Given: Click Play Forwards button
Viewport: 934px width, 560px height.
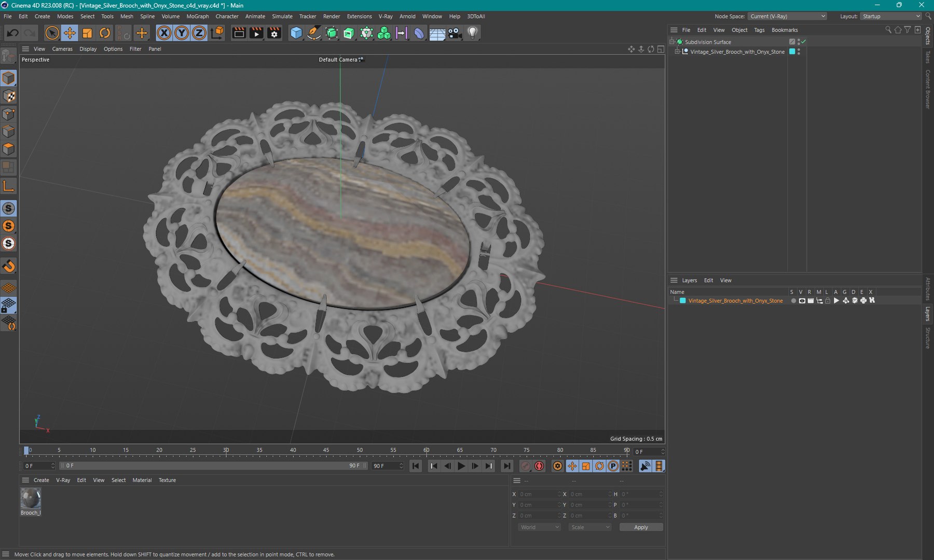Looking at the screenshot, I should 461,466.
